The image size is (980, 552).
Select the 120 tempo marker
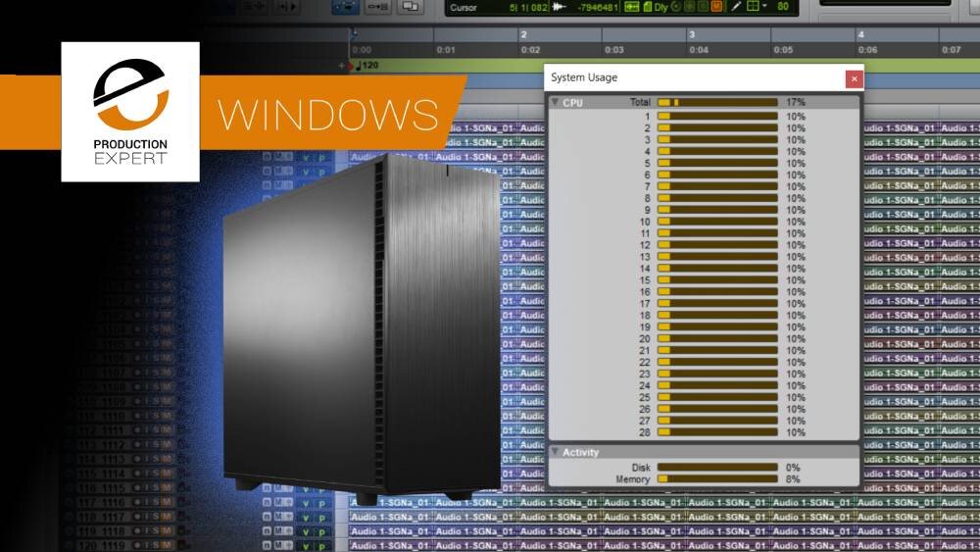pos(367,65)
